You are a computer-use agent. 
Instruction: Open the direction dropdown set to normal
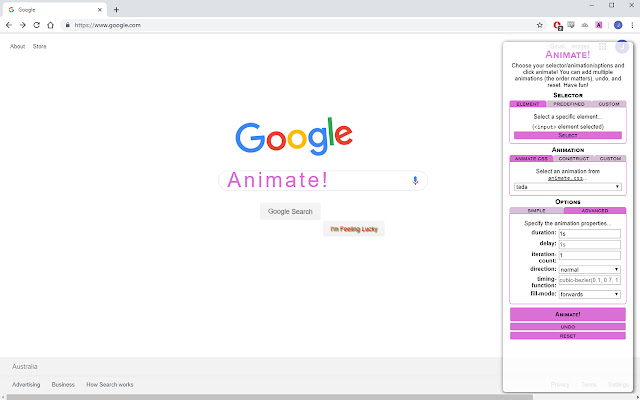[x=590, y=269]
